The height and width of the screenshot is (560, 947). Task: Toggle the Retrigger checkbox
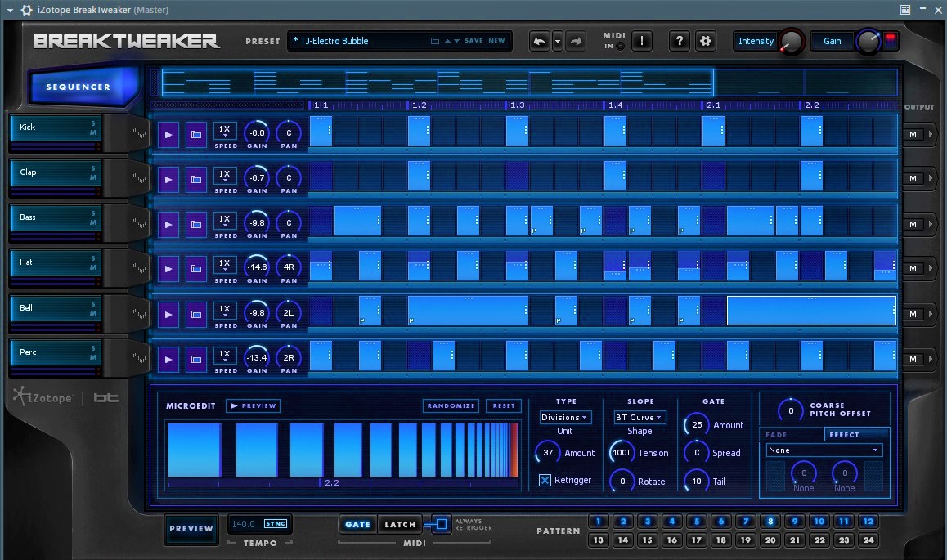coord(545,481)
